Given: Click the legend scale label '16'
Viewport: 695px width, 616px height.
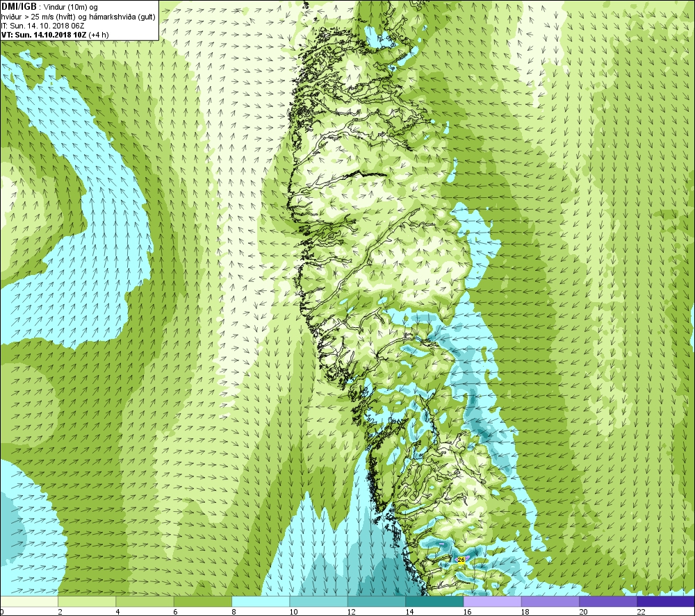Looking at the screenshot, I should [x=467, y=612].
